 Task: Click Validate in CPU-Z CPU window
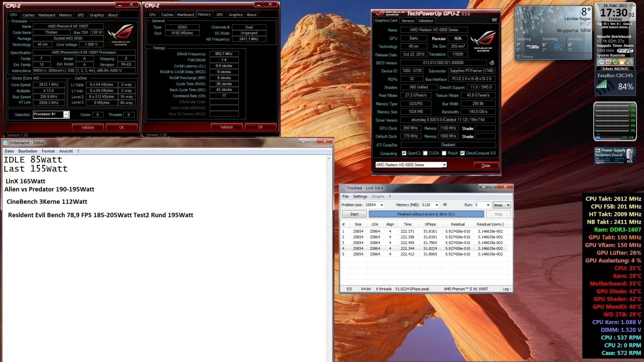[x=88, y=127]
